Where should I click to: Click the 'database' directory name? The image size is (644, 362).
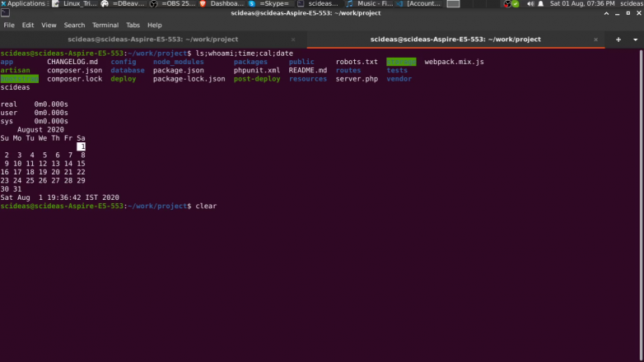[128, 70]
